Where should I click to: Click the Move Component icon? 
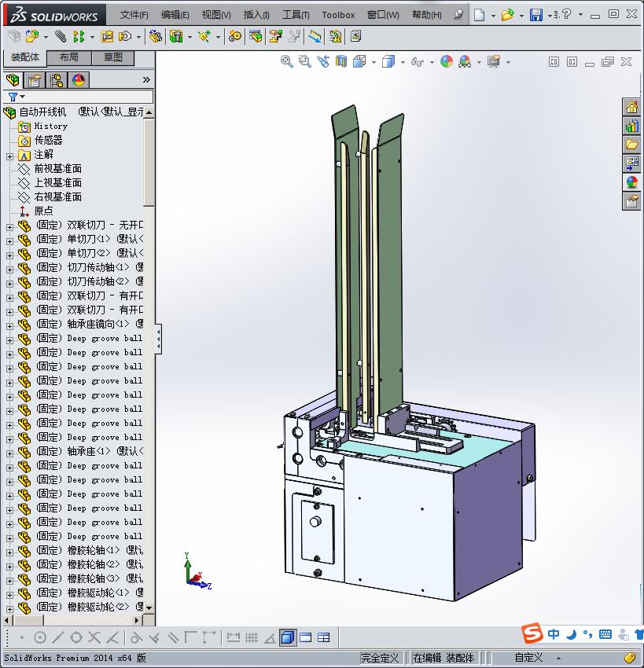coord(125,37)
